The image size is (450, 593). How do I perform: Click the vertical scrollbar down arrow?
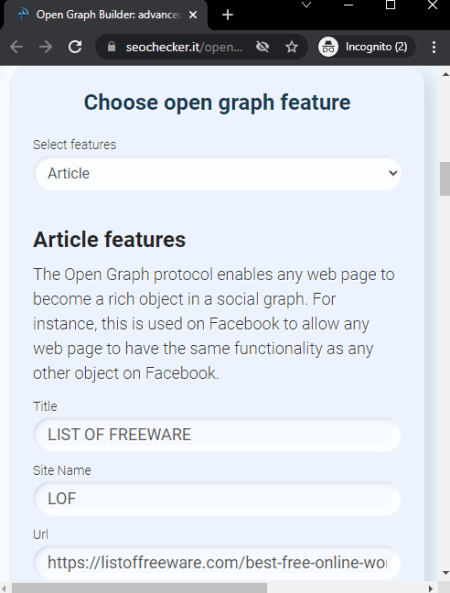click(x=445, y=573)
